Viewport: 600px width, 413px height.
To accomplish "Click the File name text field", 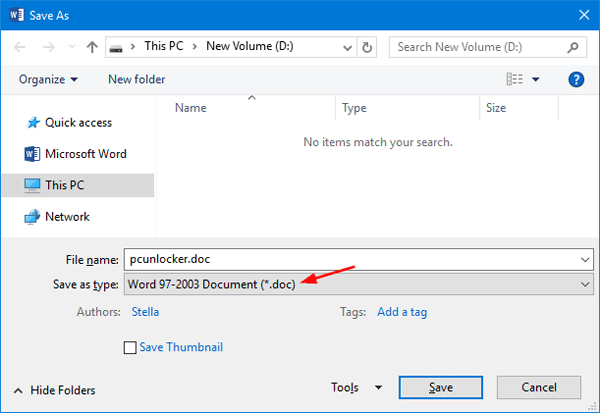I will coord(350,260).
